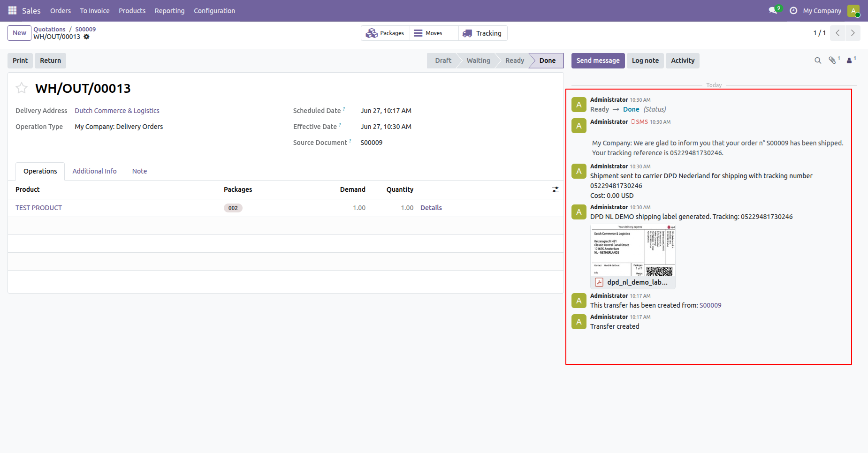The image size is (868, 453).
Task: Open attachments paperclip icon
Action: tap(833, 60)
